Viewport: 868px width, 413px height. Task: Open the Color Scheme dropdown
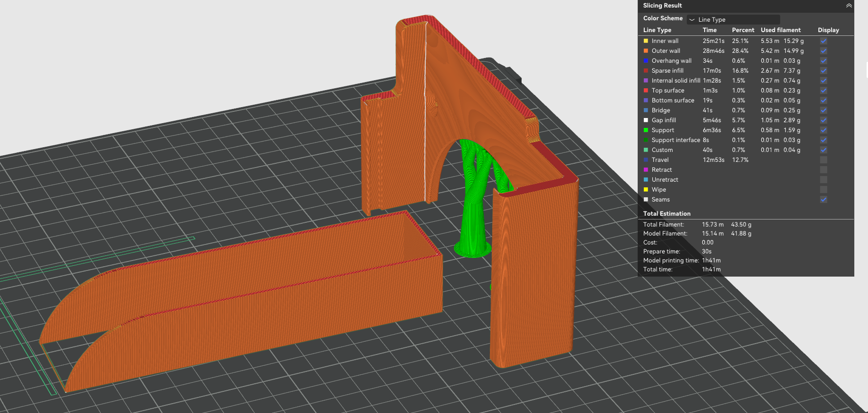tap(733, 19)
